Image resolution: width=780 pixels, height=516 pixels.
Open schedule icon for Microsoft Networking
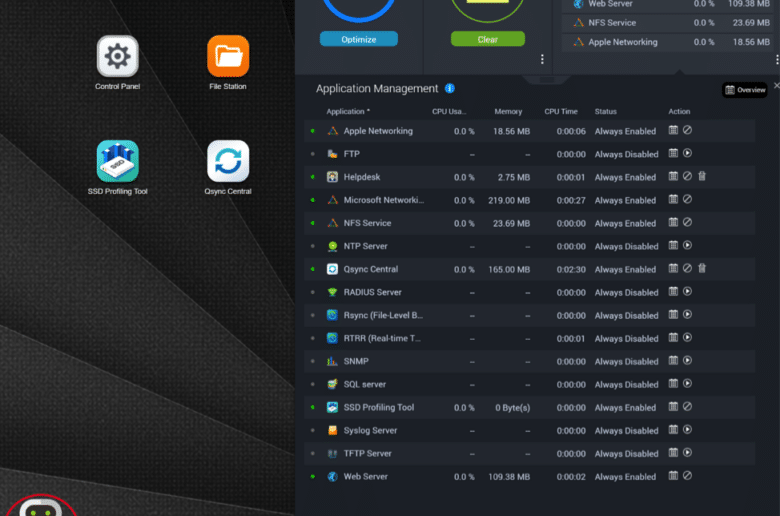point(673,200)
